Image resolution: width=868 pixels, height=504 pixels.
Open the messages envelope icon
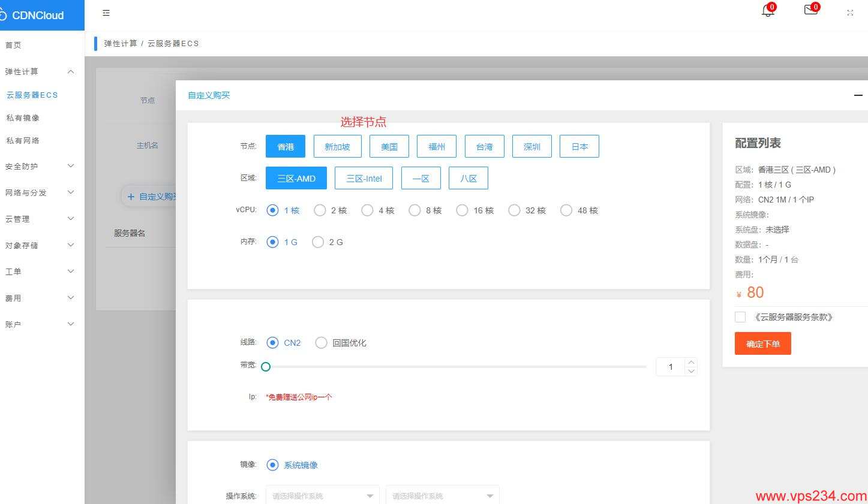click(811, 10)
